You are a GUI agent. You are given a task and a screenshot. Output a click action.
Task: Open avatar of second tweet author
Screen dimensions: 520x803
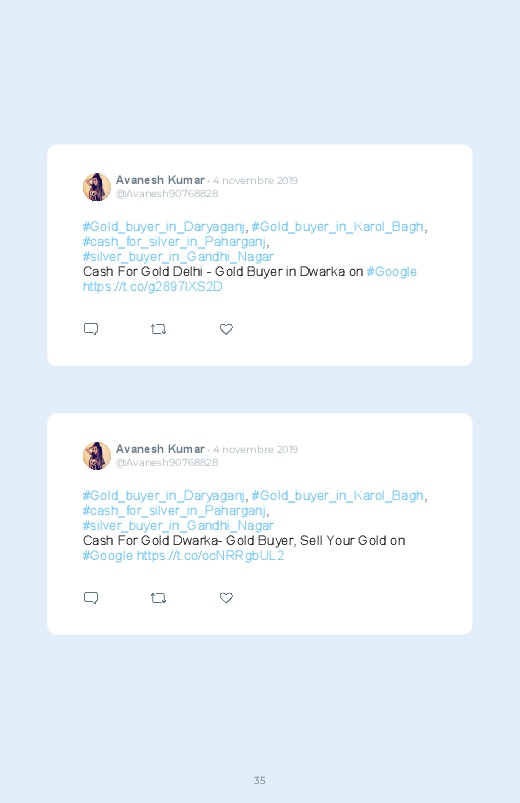pyautogui.click(x=97, y=456)
